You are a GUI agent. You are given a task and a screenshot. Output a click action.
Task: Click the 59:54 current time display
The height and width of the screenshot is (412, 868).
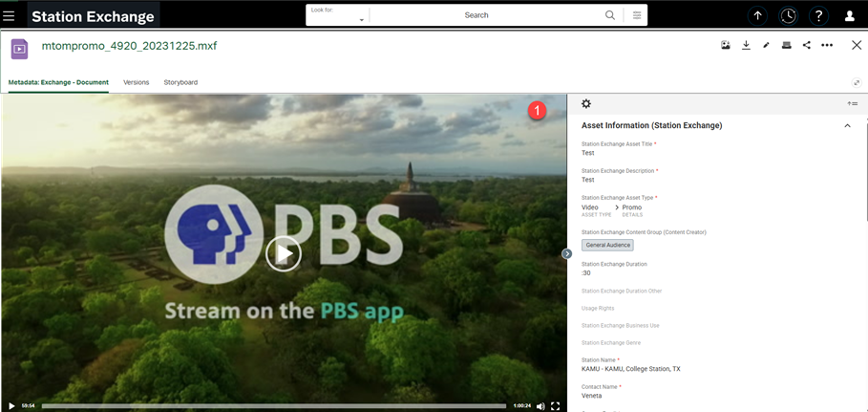click(29, 406)
